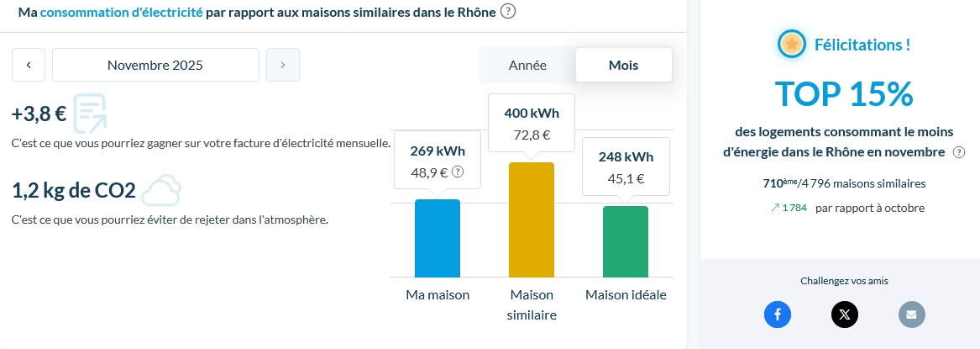The image size is (980, 349).
Task: Click the green 'Maison idéale' bar
Action: coord(626,242)
